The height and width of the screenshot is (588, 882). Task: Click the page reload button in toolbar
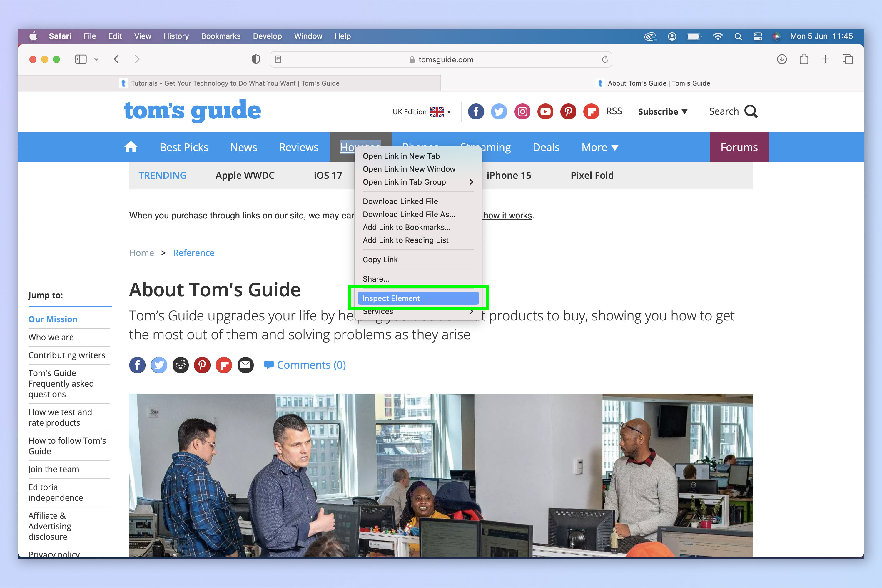coord(605,60)
